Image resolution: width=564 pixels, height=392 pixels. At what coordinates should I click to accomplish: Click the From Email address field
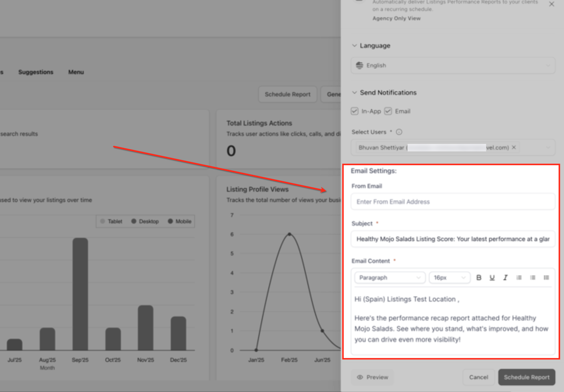(453, 202)
